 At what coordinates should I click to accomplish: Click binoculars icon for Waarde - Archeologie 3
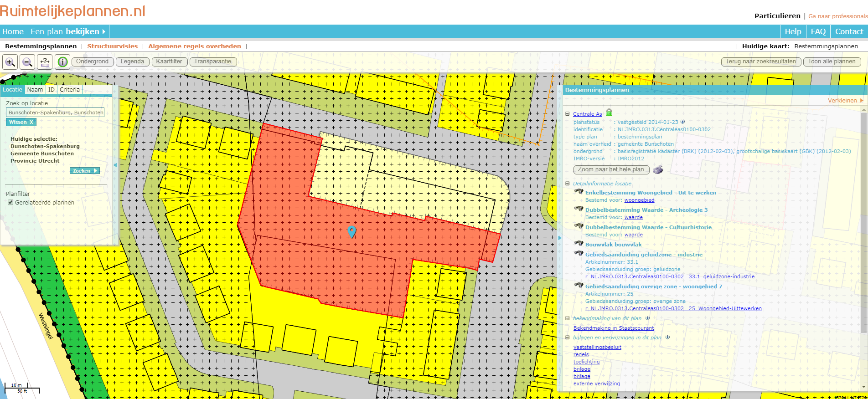[579, 209]
